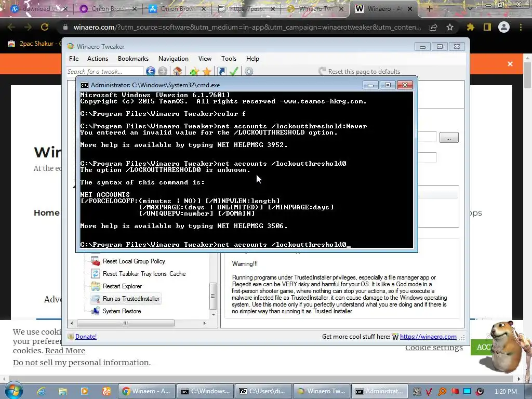Image resolution: width=532 pixels, height=399 pixels.
Task: Click the clock showing 1:20 PM
Action: (506, 392)
